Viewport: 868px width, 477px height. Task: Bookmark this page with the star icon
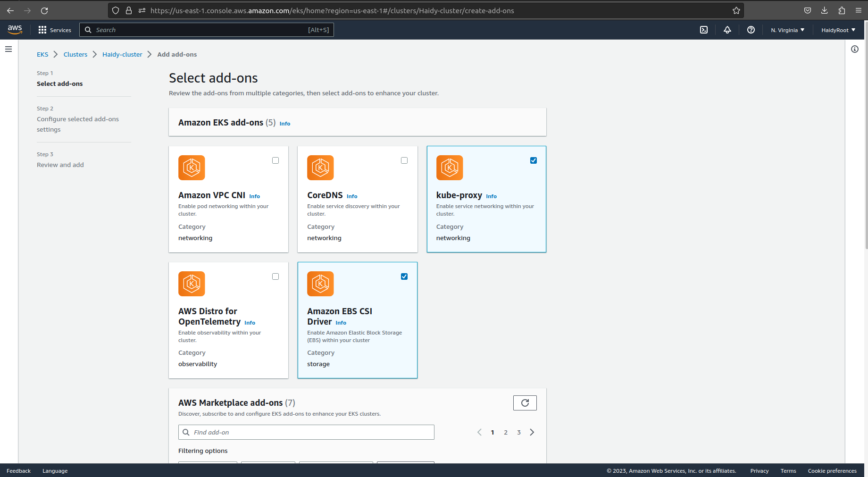click(736, 10)
